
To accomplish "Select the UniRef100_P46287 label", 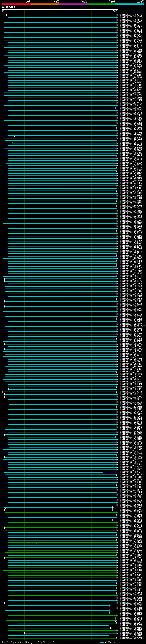I will (131, 85).
